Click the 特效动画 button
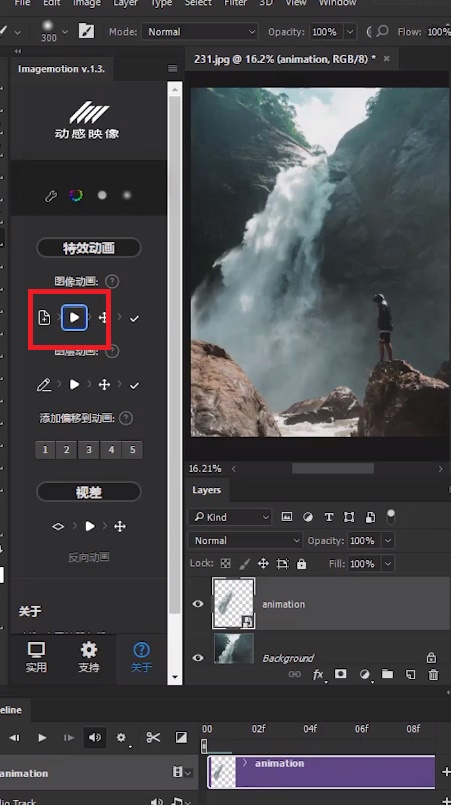The width and height of the screenshot is (451, 805). coord(88,248)
